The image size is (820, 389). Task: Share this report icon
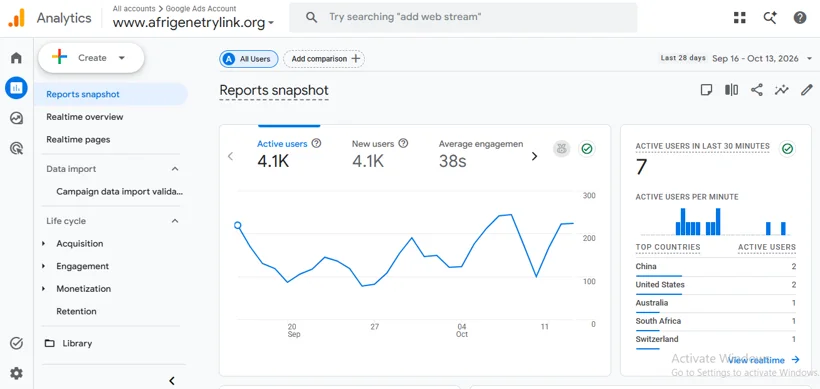(x=756, y=90)
